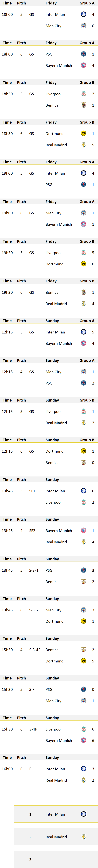Select Liverpool crest in the 3-4P match
Image resolution: width=98 pixels, height=868 pixels.
tap(84, 729)
